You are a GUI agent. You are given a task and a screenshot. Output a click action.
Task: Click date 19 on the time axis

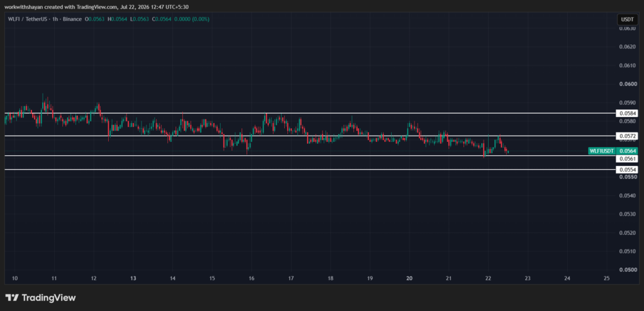pos(370,278)
